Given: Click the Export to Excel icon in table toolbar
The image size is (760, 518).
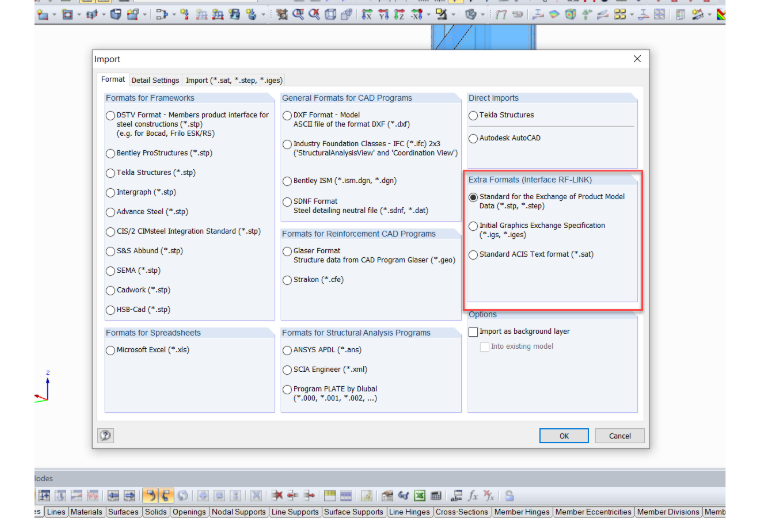Looking at the screenshot, I should (420, 496).
